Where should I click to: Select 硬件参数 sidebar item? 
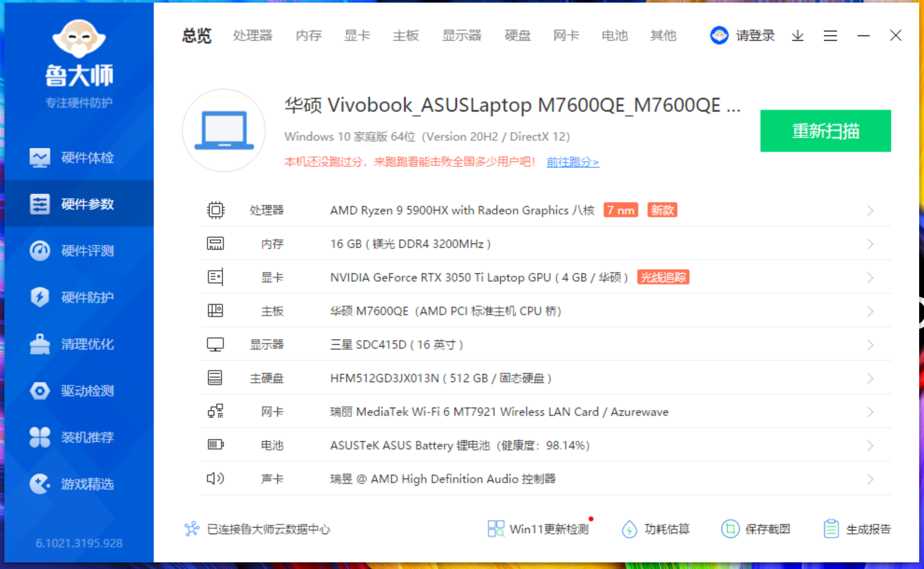click(x=79, y=204)
